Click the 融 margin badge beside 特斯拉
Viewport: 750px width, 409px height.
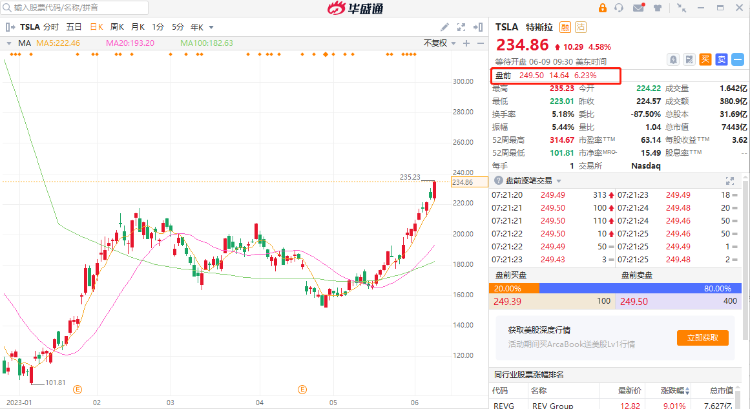(565, 27)
